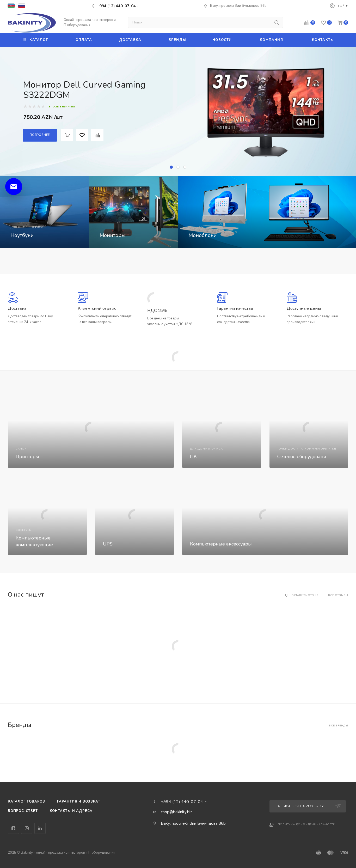356x868 pixels.
Task: Open the Контакты menu item
Action: [323, 40]
